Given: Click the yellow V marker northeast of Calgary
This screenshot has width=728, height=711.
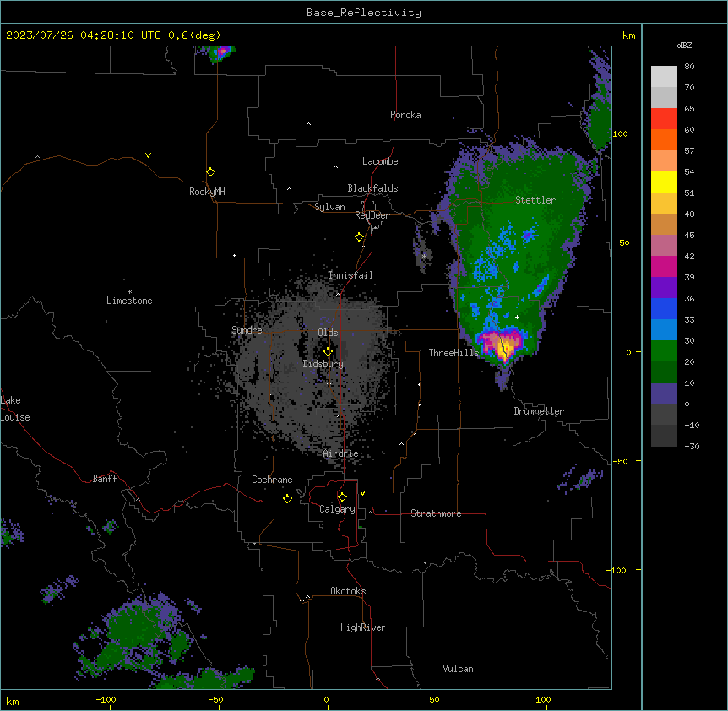Looking at the screenshot, I should click(362, 493).
